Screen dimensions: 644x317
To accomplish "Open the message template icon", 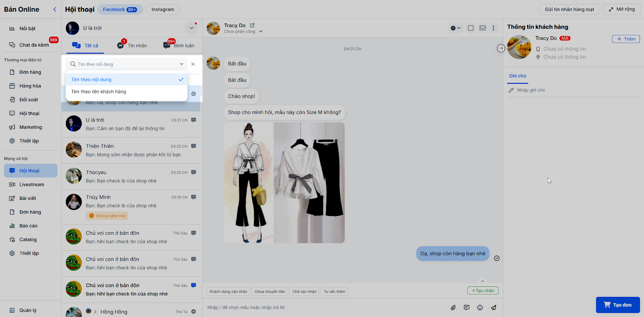I will point(466,308).
